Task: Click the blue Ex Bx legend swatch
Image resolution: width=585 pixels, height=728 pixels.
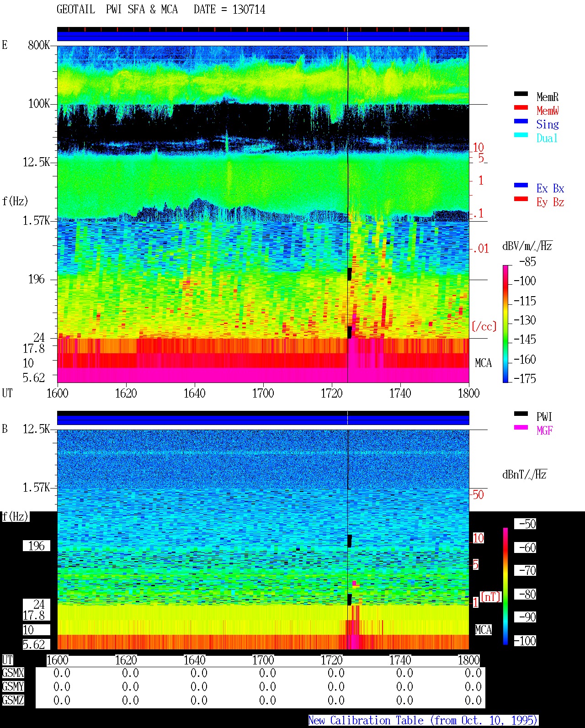Action: (x=521, y=186)
